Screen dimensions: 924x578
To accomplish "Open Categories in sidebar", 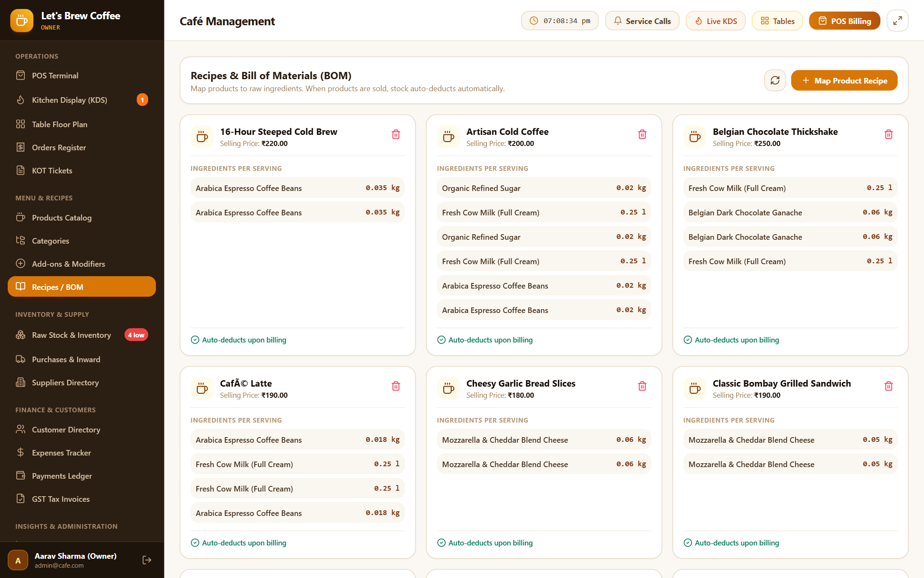I will 82,241.
